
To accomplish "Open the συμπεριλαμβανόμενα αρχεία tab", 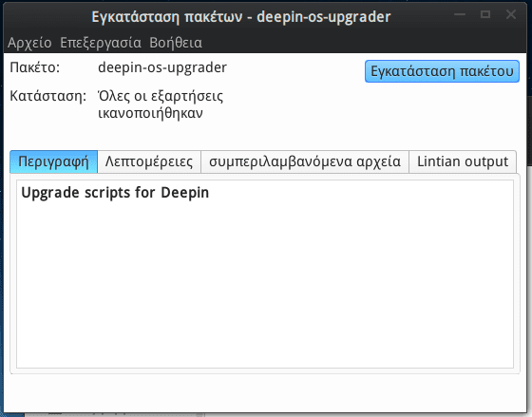I will (305, 161).
